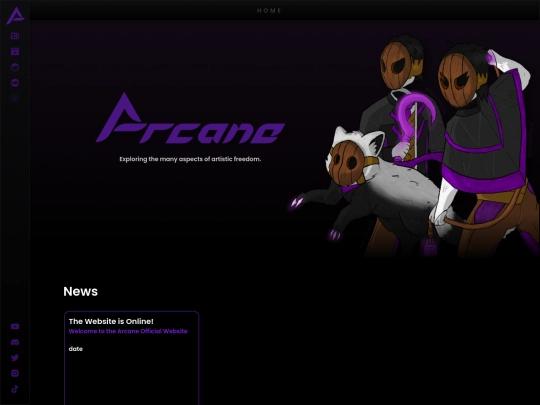Image resolution: width=540 pixels, height=405 pixels.
Task: Click the large purple Arcane wordmark
Action: click(x=190, y=118)
